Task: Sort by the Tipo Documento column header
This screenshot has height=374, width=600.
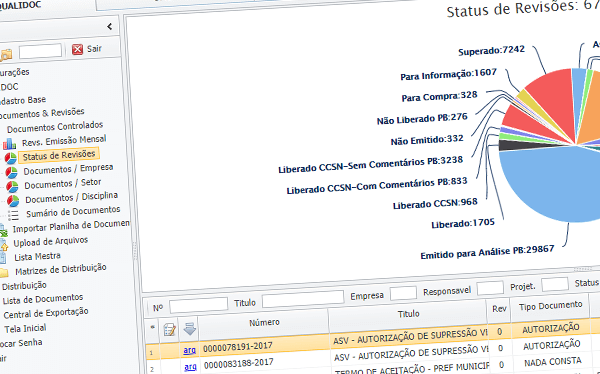Action: 550,306
